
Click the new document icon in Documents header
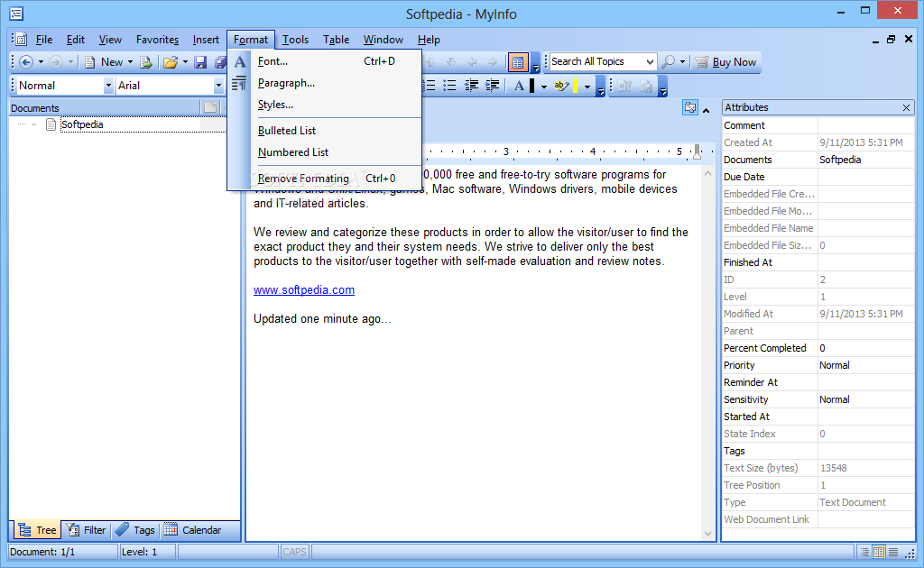click(x=209, y=107)
